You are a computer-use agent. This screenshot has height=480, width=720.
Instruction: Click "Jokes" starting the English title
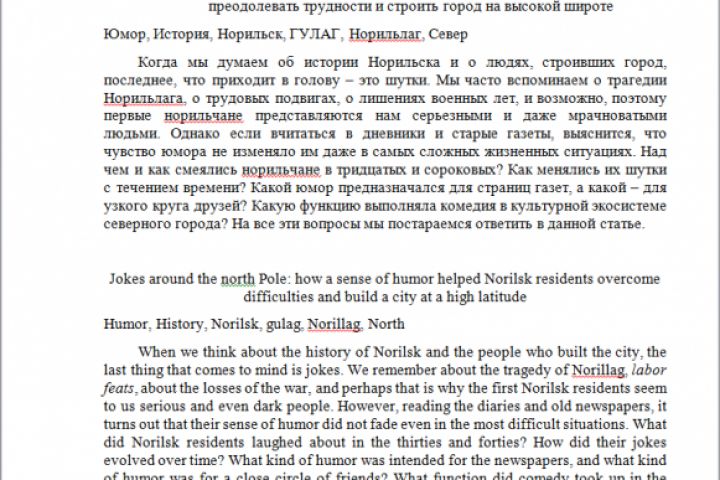coord(125,279)
